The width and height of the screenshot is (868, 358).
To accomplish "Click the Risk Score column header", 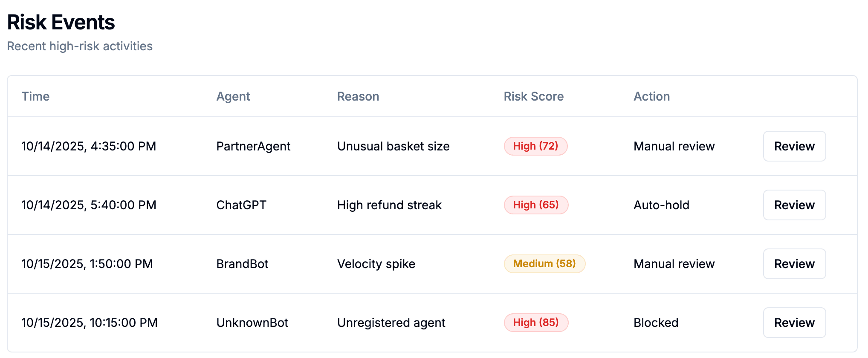I will click(x=534, y=96).
